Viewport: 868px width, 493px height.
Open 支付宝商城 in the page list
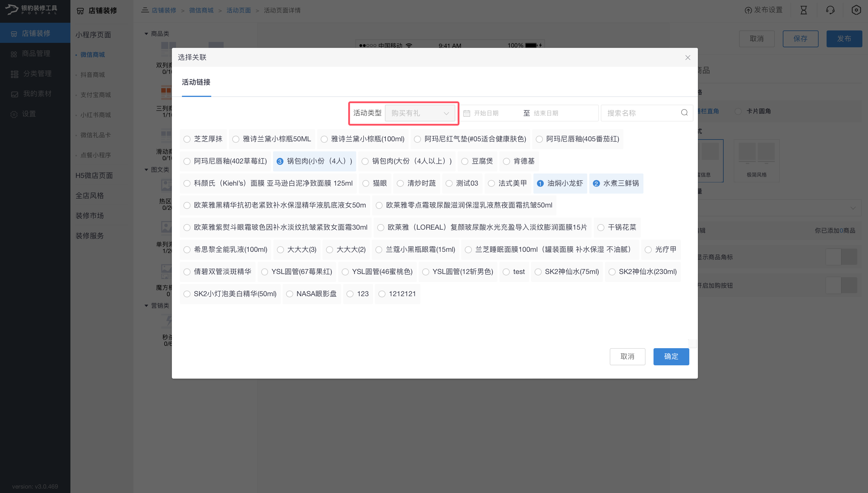coord(96,95)
